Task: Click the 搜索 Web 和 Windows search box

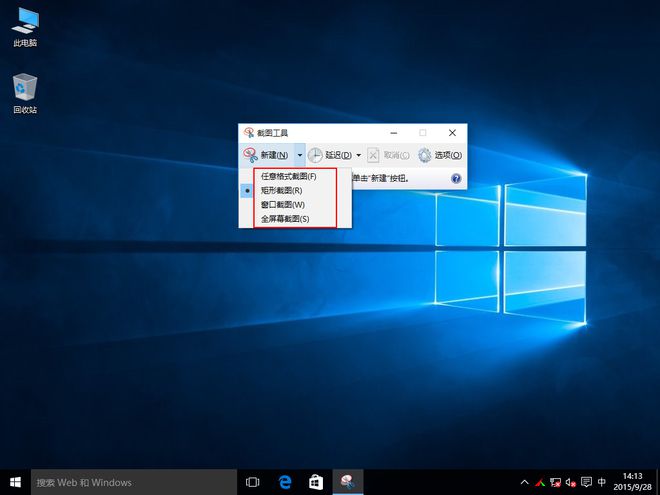Action: [x=132, y=482]
